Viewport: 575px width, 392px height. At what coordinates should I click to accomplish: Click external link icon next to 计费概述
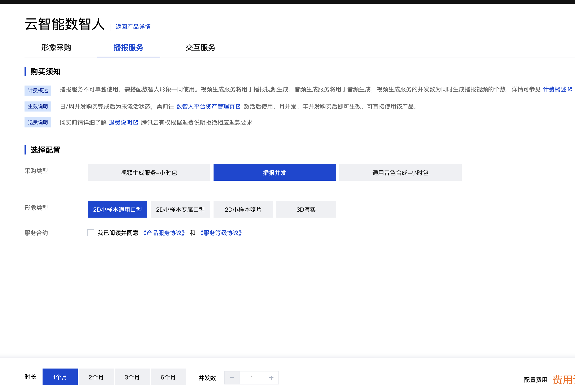click(x=570, y=89)
